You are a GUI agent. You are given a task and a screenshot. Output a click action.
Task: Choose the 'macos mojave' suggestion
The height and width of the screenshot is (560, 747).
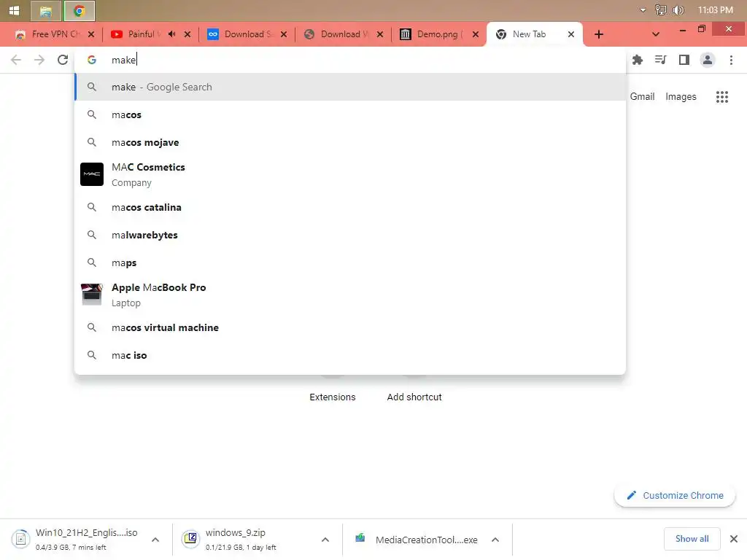(350, 142)
